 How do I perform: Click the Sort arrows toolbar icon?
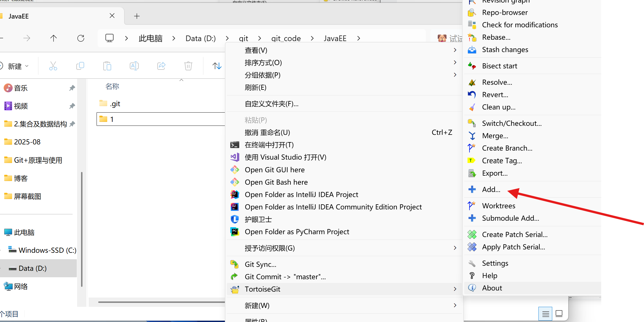coord(217,66)
